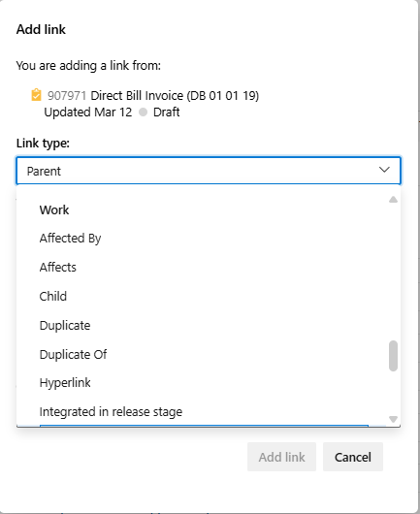This screenshot has width=420, height=514.
Task: Click the Draft state gray circle
Action: point(143,112)
